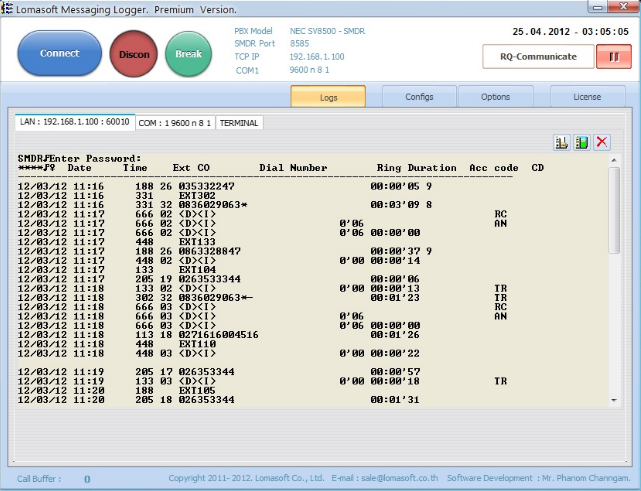Click the RQ-Communicate button
The width and height of the screenshot is (641, 491).
pyautogui.click(x=538, y=56)
